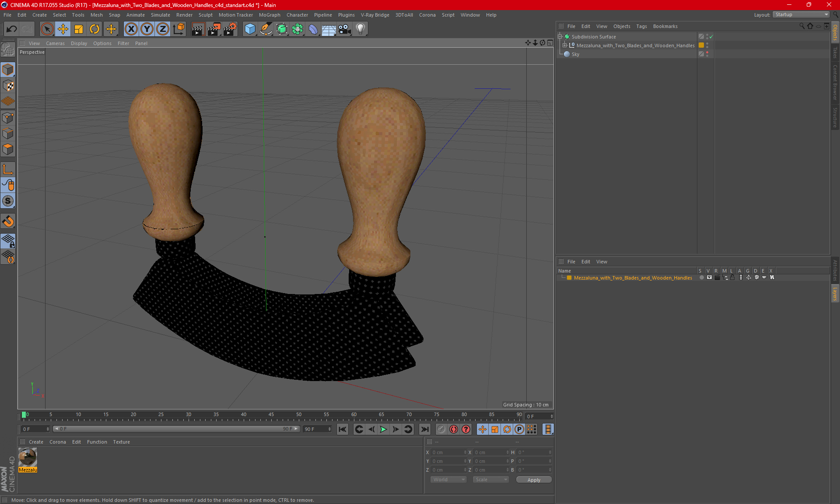
Task: Enable Polygons mode
Action: [x=8, y=149]
